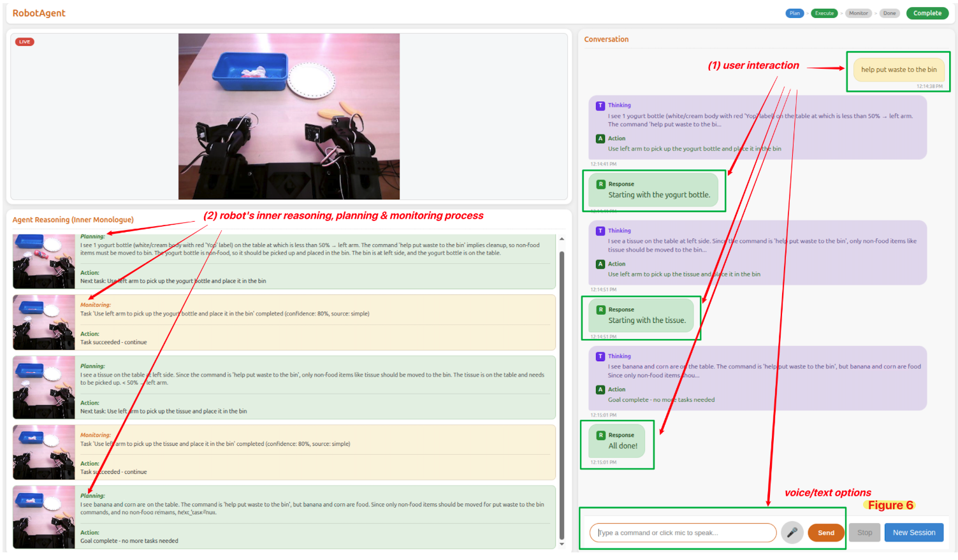Click the microphone icon to speak
This screenshot has width=958, height=560.
[x=792, y=533]
